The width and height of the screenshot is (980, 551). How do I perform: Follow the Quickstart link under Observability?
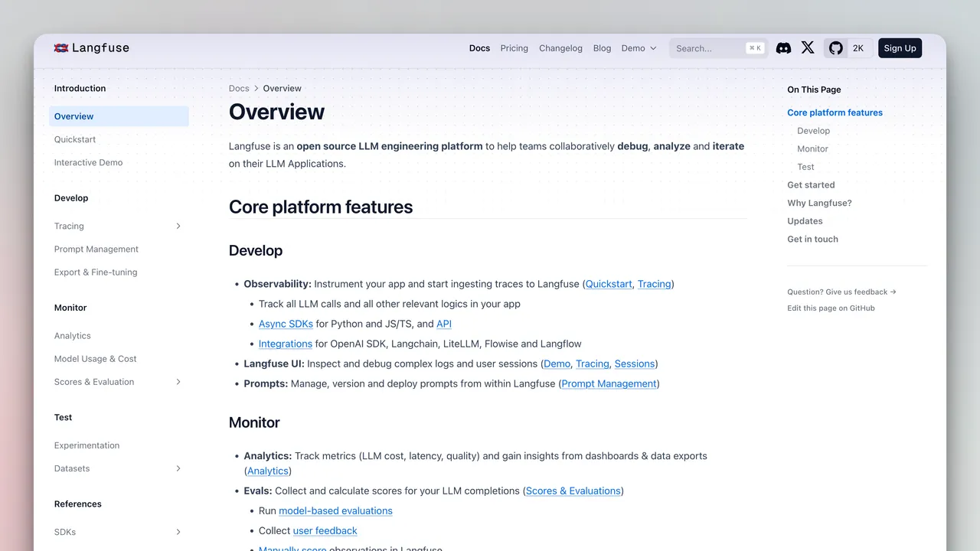609,284
